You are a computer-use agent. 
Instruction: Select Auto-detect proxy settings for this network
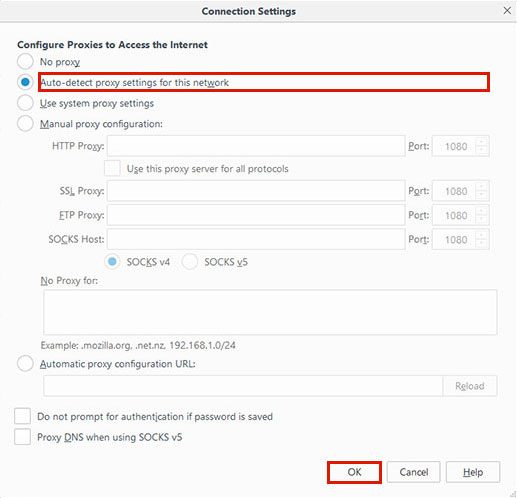click(25, 82)
